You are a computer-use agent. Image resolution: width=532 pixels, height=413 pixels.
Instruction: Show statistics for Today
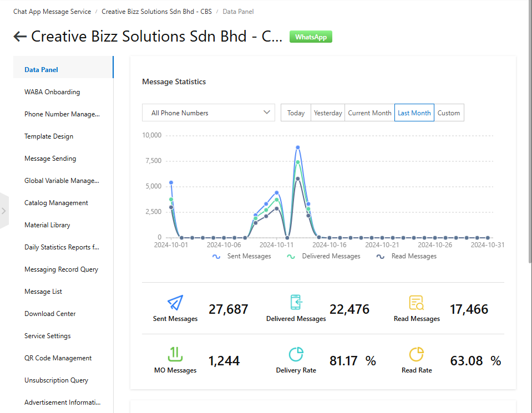point(296,113)
